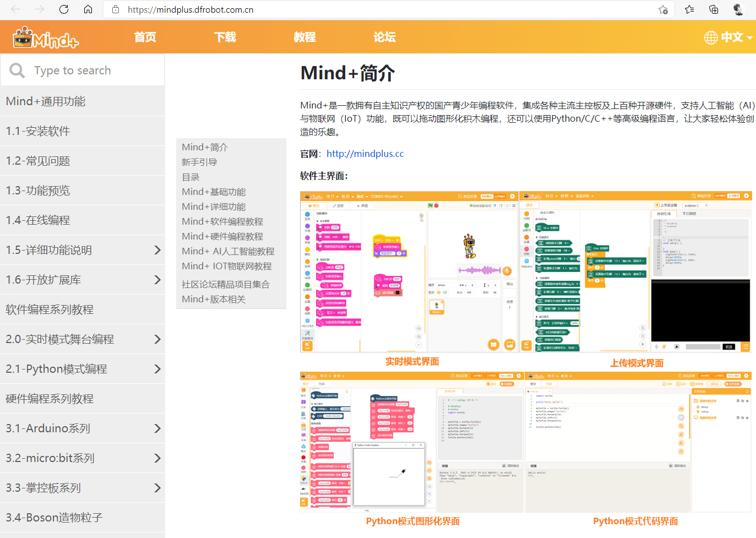The height and width of the screenshot is (538, 756).
Task: Click the globe language icon
Action: coord(711,37)
